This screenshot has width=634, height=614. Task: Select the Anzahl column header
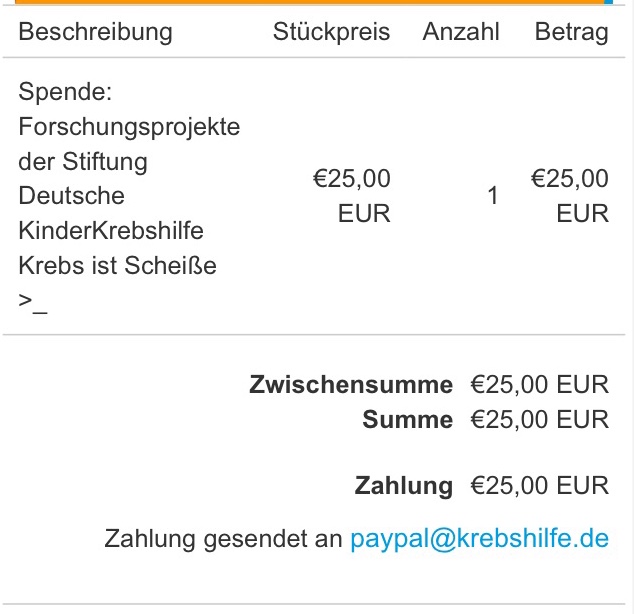point(461,32)
